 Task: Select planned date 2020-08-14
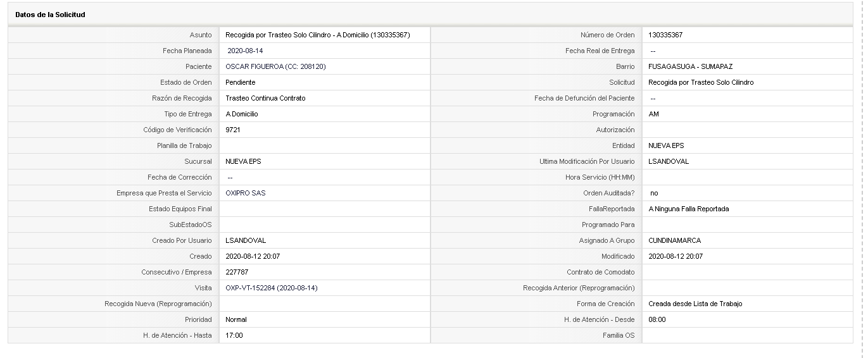245,51
